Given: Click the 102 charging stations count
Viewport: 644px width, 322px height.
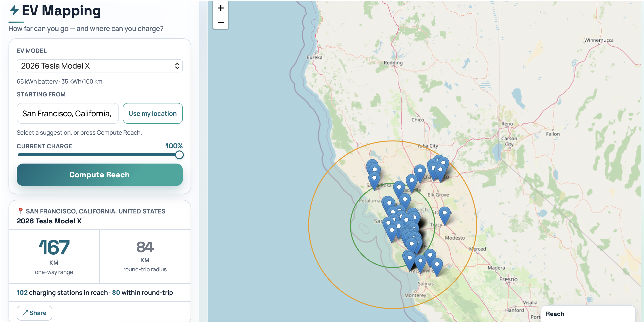Looking at the screenshot, I should click(x=22, y=293).
